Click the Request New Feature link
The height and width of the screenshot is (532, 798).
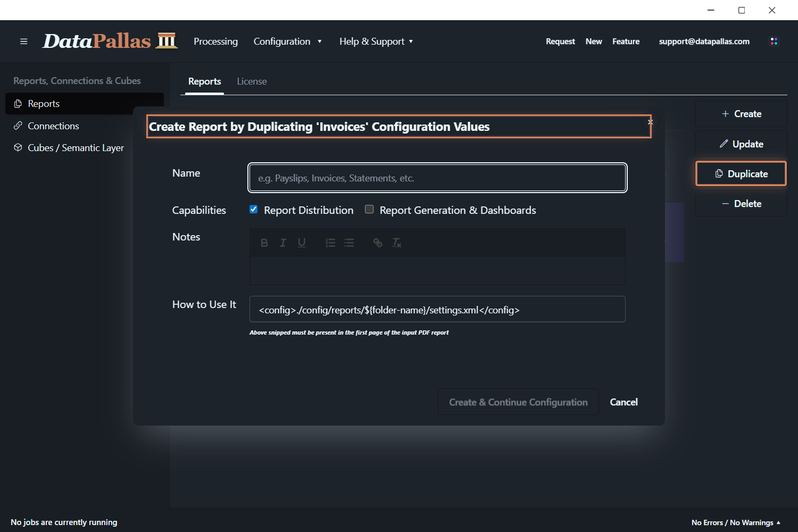pyautogui.click(x=593, y=41)
